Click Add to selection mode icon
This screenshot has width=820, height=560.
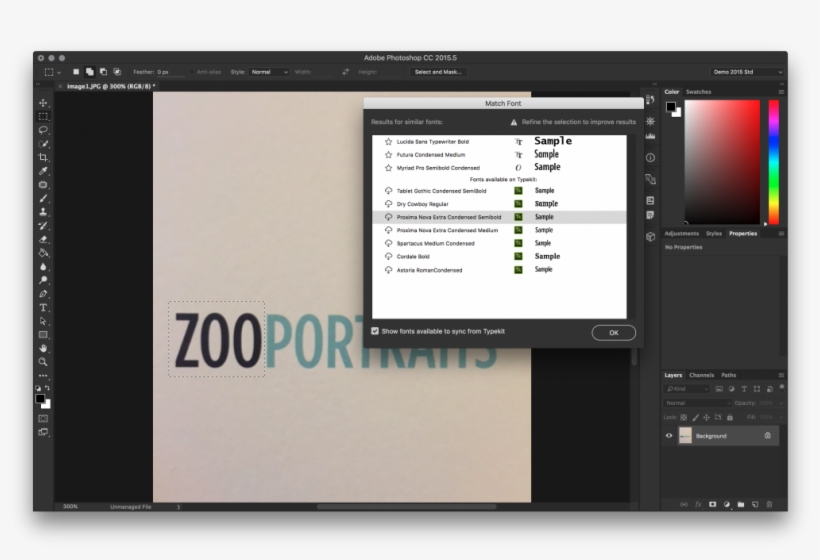[89, 72]
